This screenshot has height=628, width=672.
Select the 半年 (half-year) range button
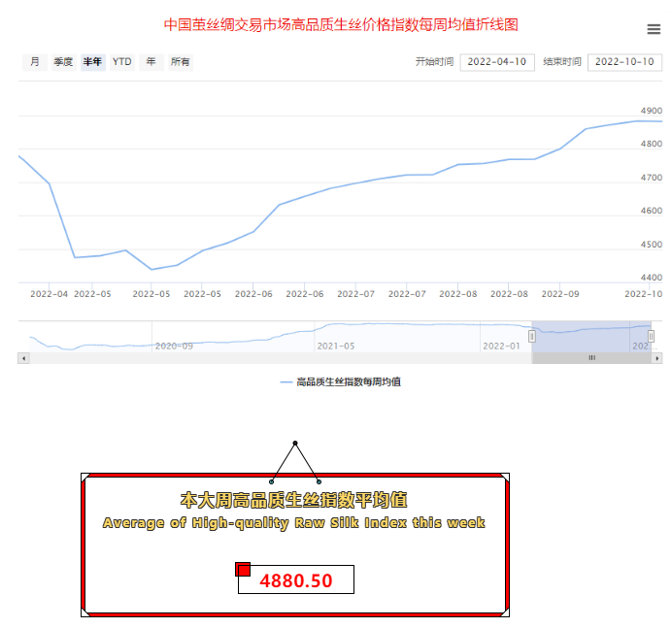(x=92, y=62)
